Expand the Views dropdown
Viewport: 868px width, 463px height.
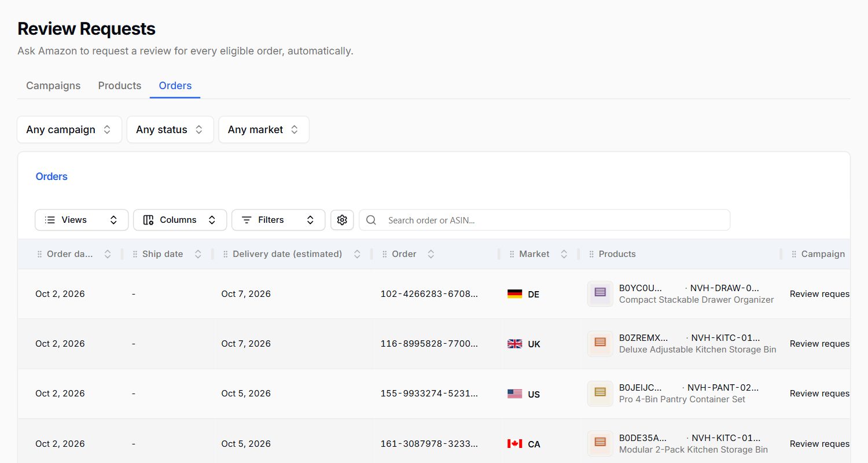click(82, 220)
